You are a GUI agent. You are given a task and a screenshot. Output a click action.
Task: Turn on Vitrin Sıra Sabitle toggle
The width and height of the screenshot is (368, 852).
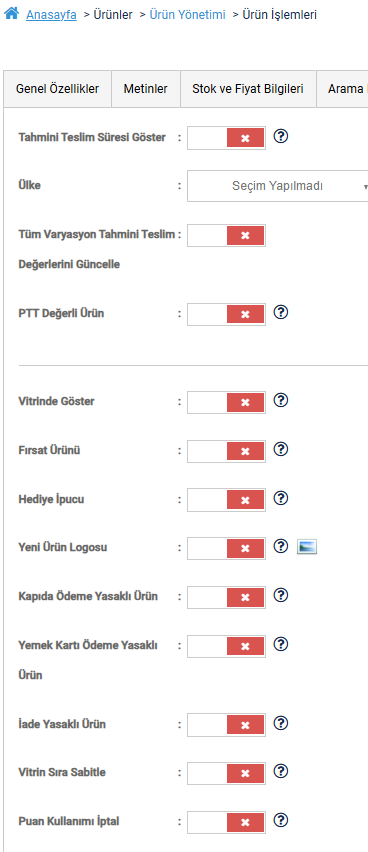click(x=226, y=773)
